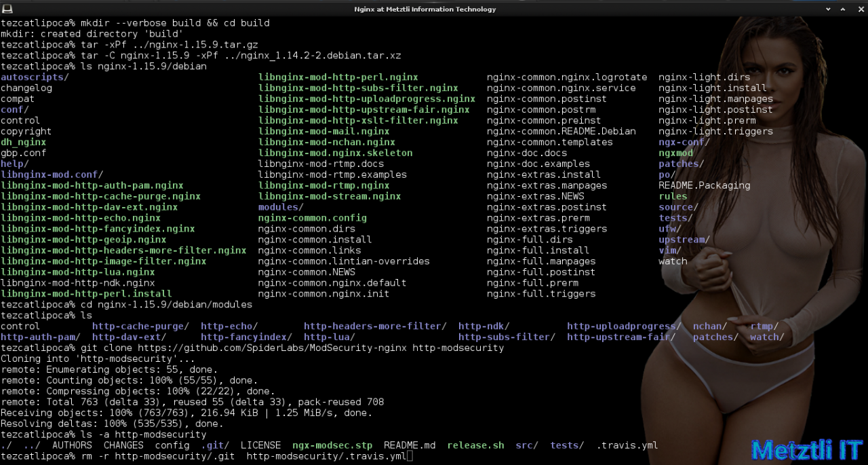Click 'ufw/' directory entry
This screenshot has width=868, height=465.
click(670, 229)
